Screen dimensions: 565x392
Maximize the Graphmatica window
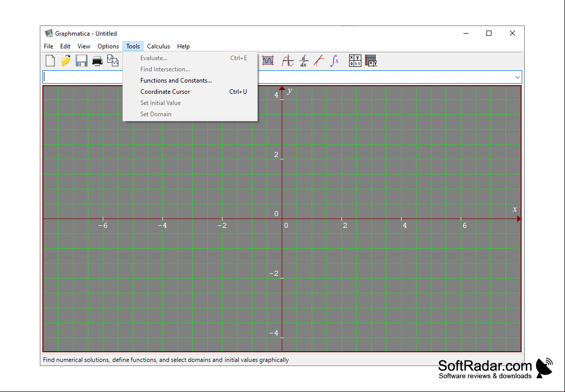tap(489, 33)
